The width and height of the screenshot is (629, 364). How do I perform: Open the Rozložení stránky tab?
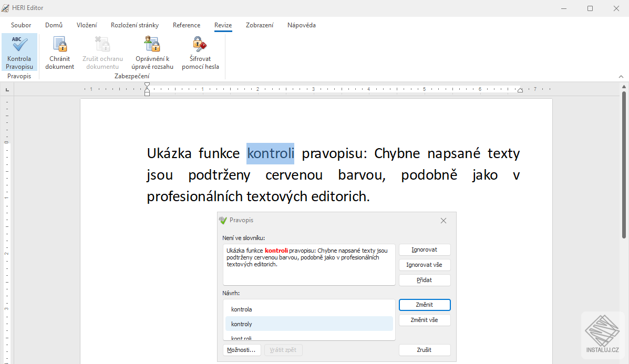pos(135,25)
